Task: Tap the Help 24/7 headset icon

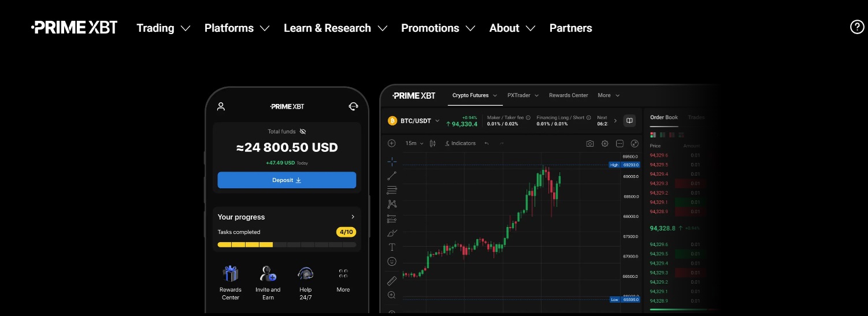Action: pos(305,273)
